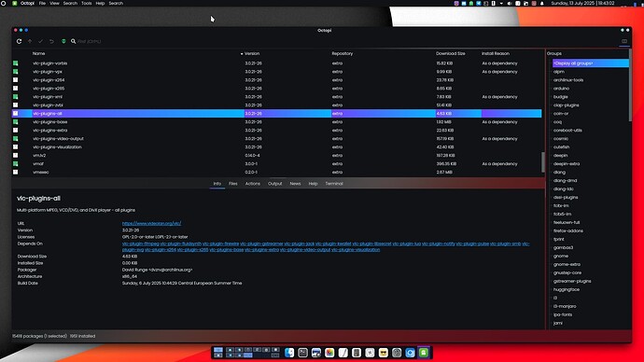Switch to the Files tab
This screenshot has height=362, width=644.
tap(233, 184)
